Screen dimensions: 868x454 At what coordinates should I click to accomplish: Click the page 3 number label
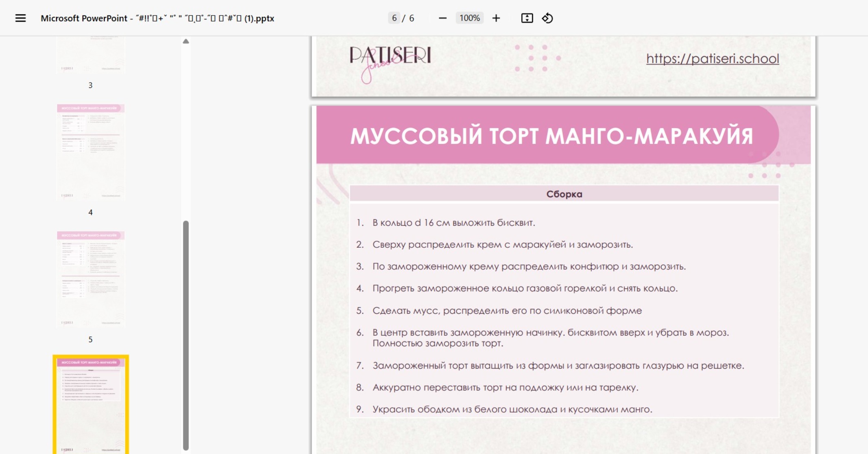(90, 85)
